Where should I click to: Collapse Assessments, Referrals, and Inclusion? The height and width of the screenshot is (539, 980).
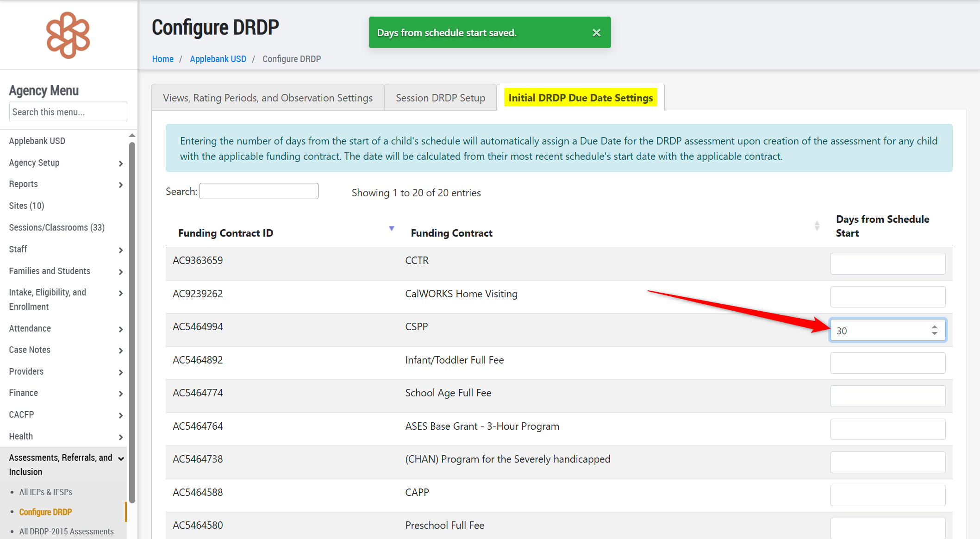[x=121, y=458]
